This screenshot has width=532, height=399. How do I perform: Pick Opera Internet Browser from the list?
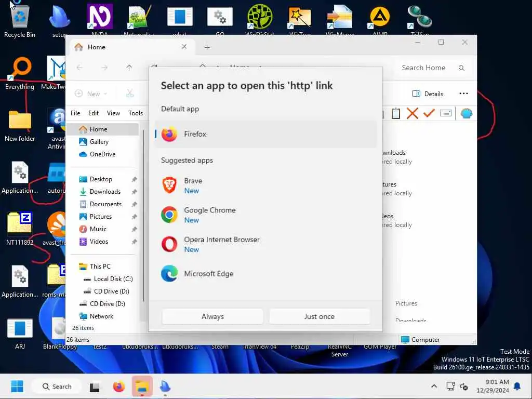[x=265, y=244]
